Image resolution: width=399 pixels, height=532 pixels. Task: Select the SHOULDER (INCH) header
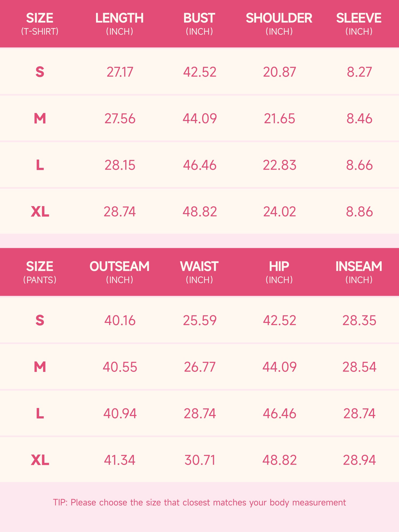coord(279,24)
